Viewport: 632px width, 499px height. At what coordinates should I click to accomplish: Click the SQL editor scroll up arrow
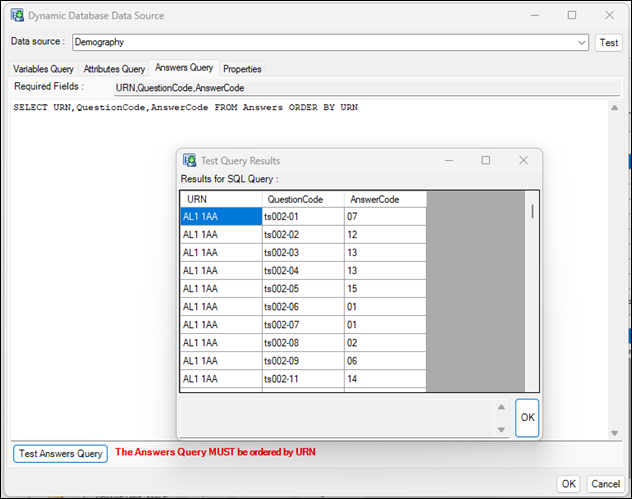point(614,108)
